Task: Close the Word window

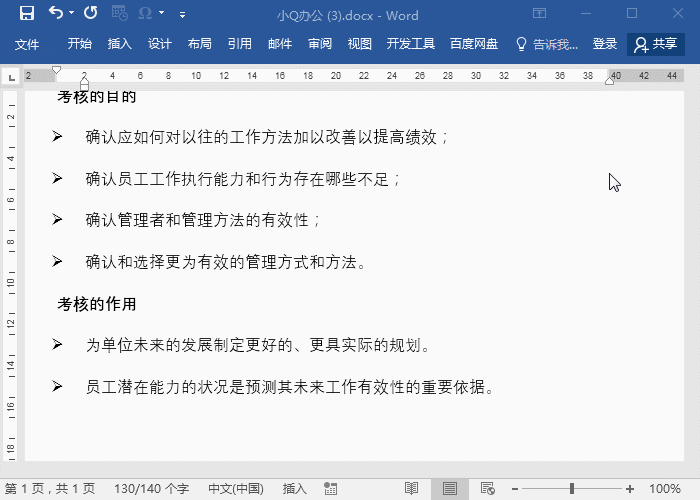Action: pos(678,13)
